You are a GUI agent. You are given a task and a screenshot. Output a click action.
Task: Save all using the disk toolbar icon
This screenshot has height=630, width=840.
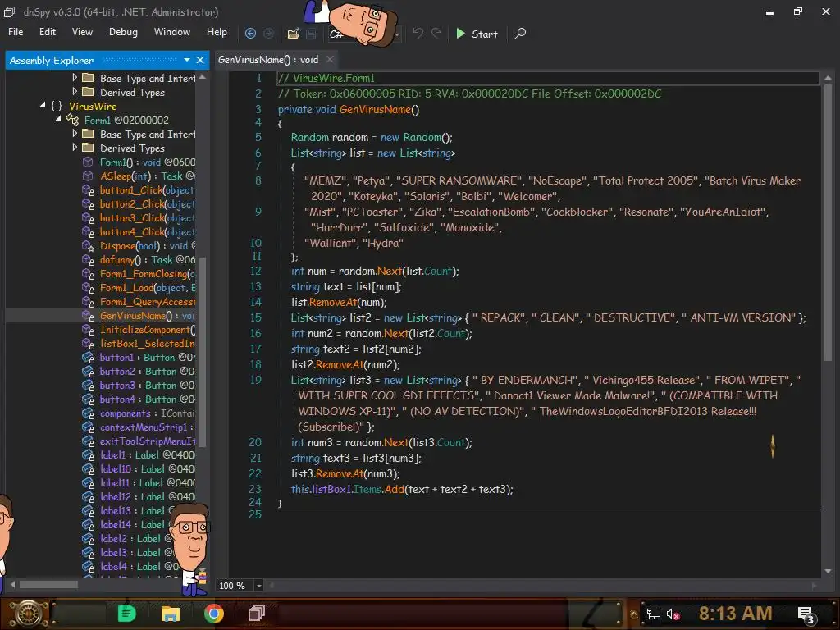coord(311,34)
